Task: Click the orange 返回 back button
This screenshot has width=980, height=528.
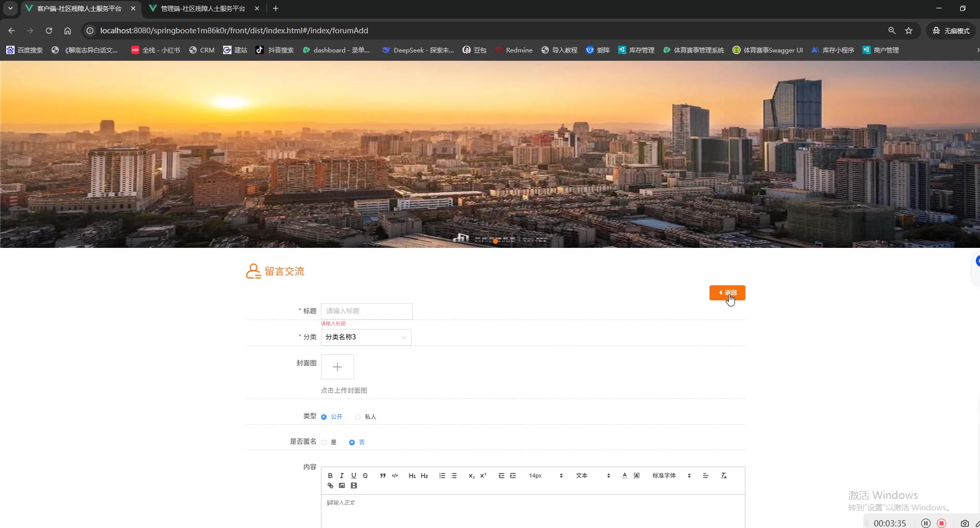Action: (727, 293)
